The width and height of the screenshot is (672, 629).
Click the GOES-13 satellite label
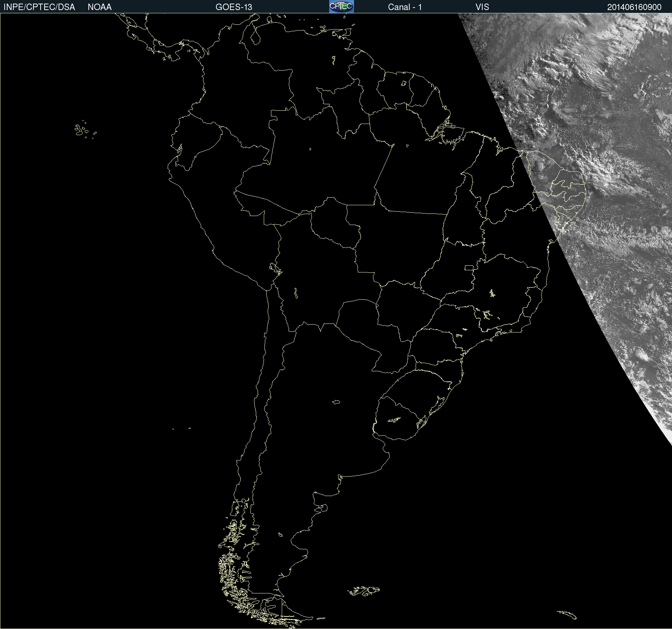pyautogui.click(x=234, y=7)
